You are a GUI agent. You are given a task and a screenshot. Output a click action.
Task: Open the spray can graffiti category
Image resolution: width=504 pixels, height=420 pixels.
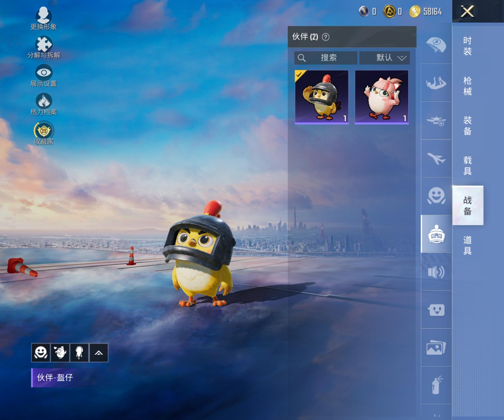pyautogui.click(x=436, y=385)
